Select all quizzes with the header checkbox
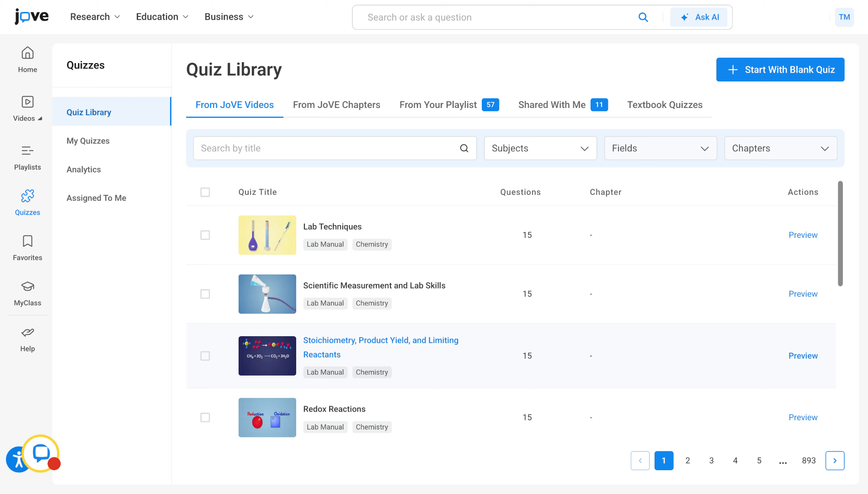This screenshot has height=494, width=868. 205,192
